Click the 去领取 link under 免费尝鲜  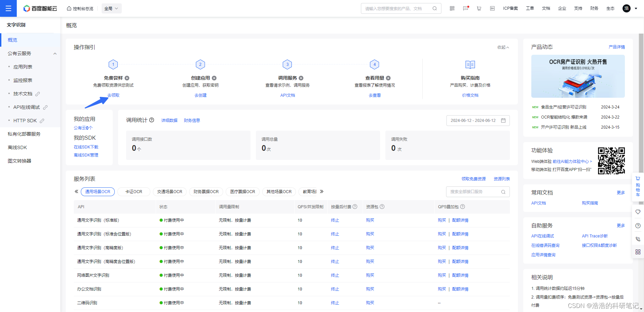(x=113, y=95)
